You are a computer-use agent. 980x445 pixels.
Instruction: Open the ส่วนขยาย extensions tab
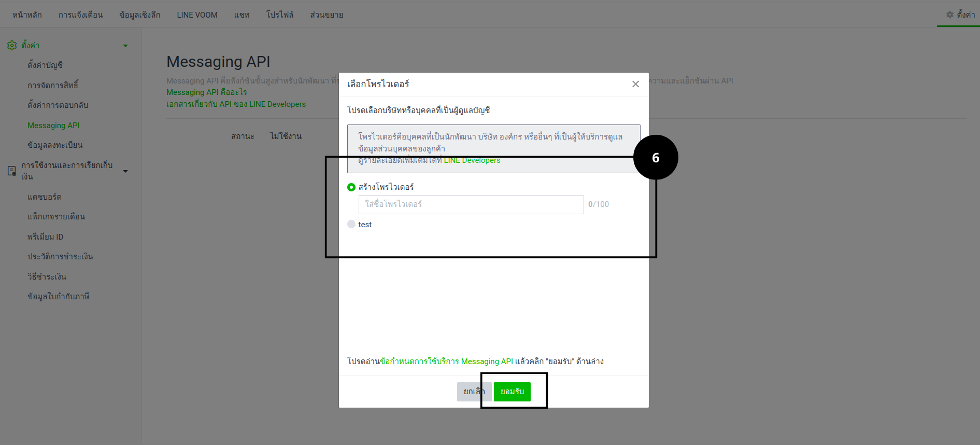click(x=326, y=15)
